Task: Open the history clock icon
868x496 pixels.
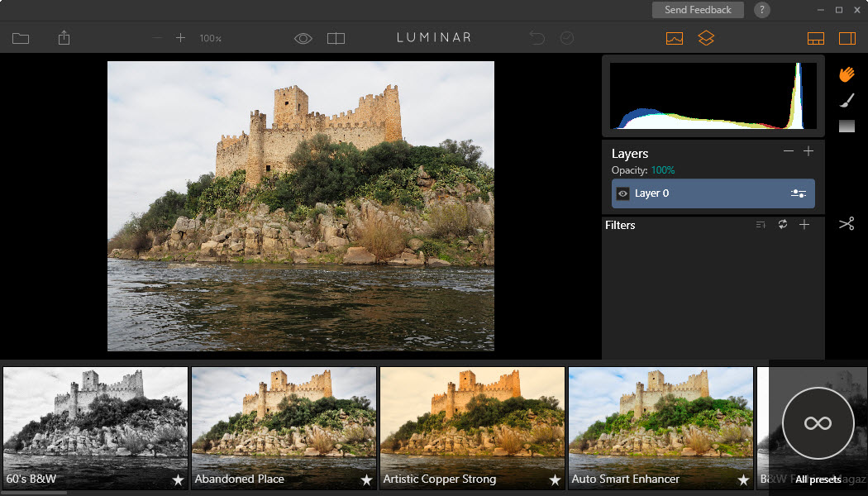Action: [567, 38]
